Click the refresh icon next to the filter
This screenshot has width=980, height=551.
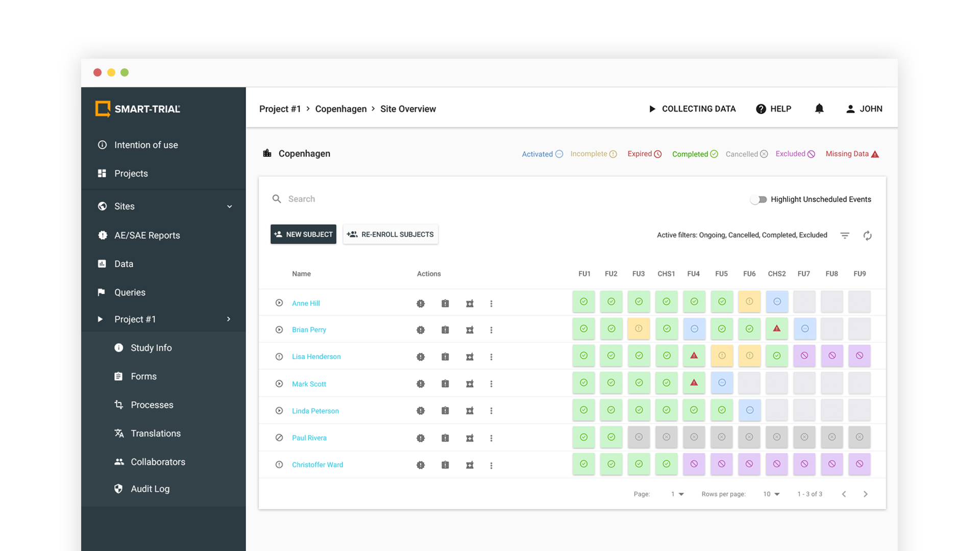(x=868, y=235)
